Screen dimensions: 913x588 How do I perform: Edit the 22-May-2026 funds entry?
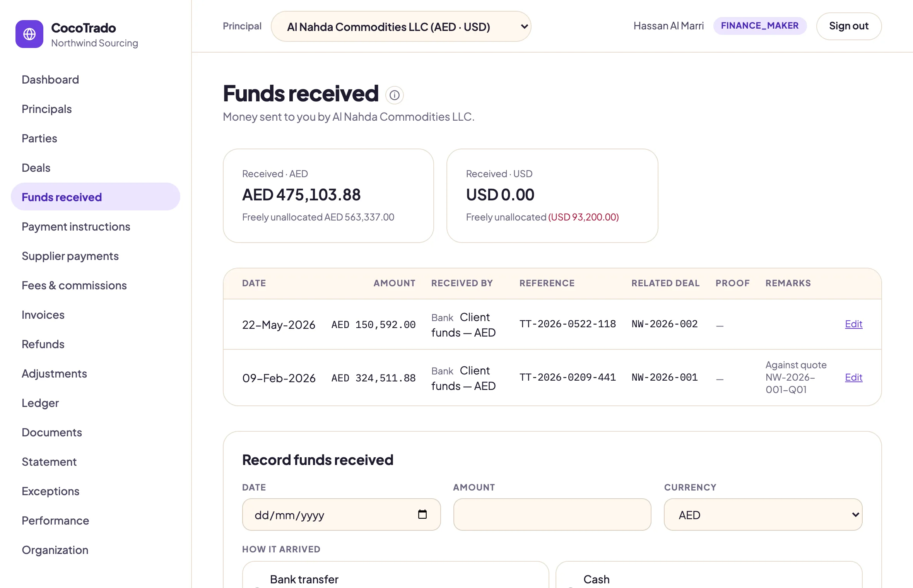853,324
